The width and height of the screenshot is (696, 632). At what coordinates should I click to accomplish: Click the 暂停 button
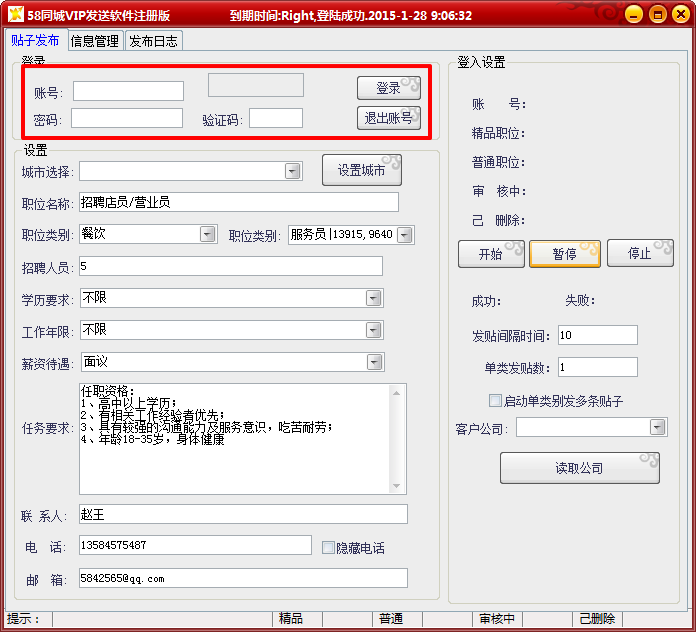click(565, 253)
